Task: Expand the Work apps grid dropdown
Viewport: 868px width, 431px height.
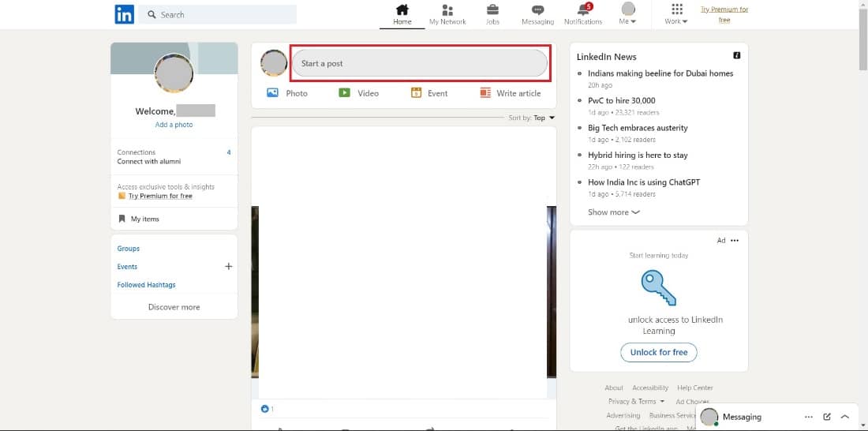Action: [x=676, y=15]
